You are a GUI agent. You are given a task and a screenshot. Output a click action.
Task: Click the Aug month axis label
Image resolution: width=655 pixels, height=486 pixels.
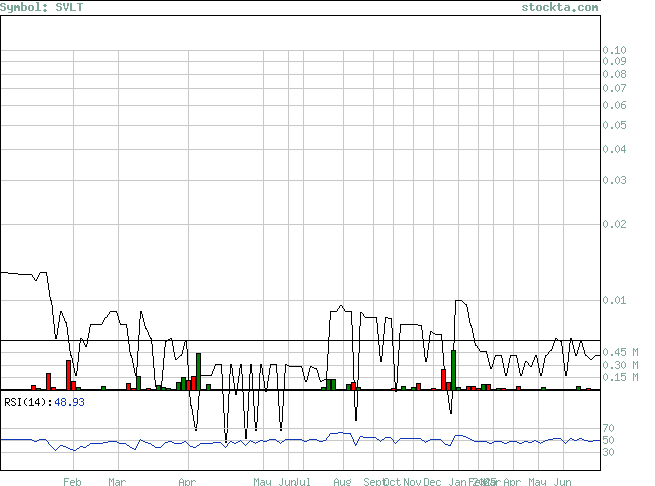[342, 482]
